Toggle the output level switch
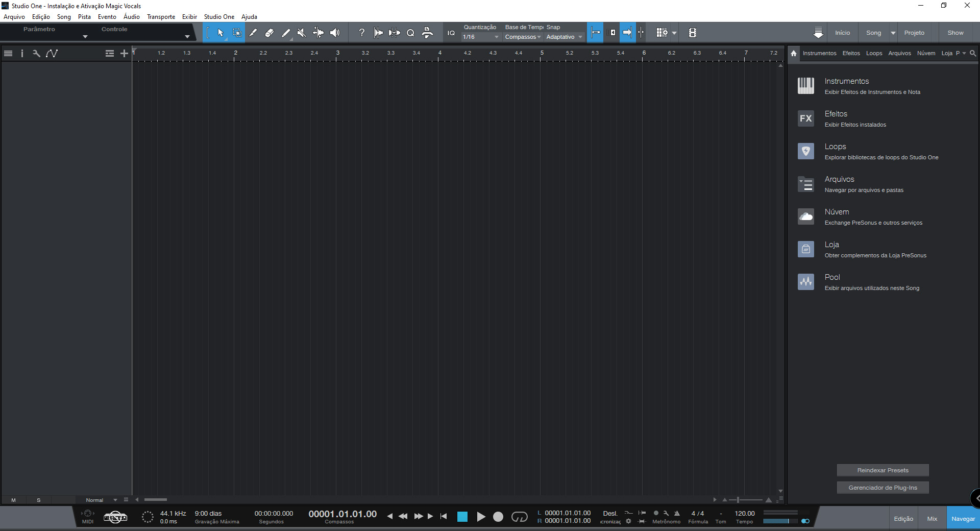980x531 pixels. (x=805, y=521)
